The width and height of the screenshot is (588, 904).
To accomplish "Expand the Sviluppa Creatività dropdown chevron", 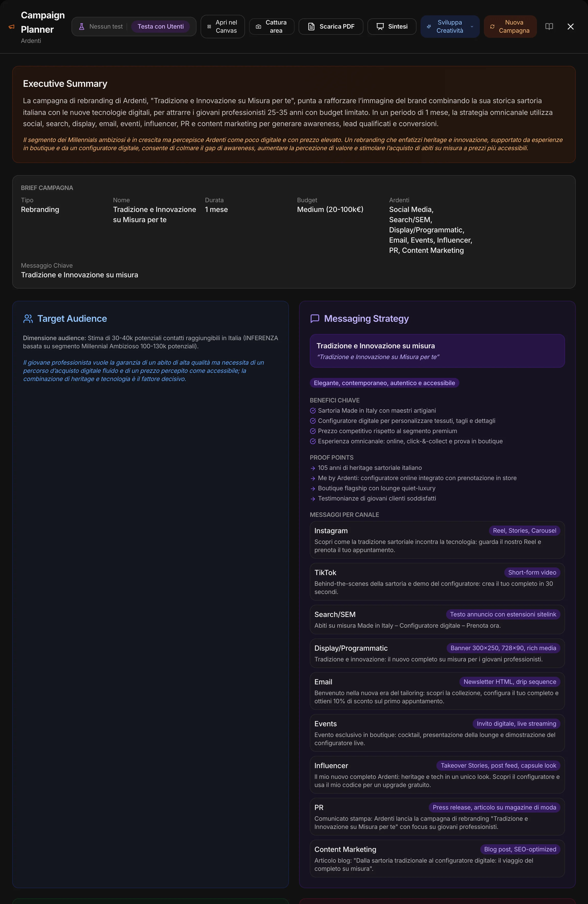I will [x=472, y=27].
